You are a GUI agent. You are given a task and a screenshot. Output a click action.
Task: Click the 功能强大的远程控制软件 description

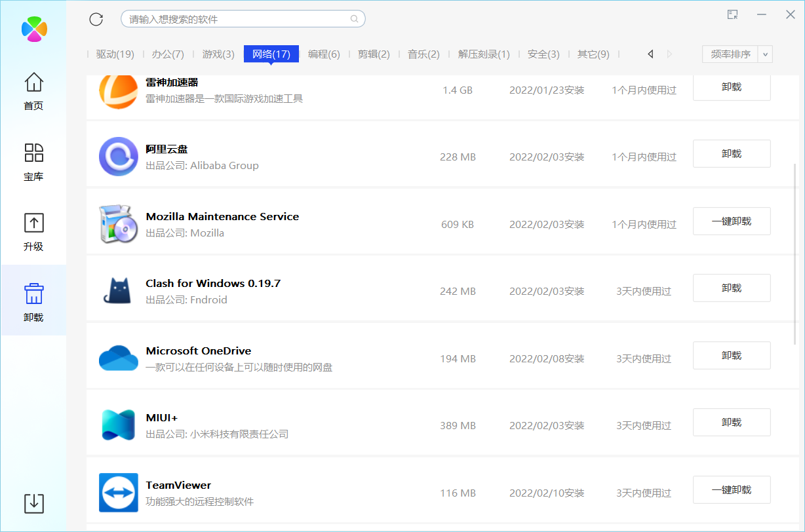tap(199, 501)
